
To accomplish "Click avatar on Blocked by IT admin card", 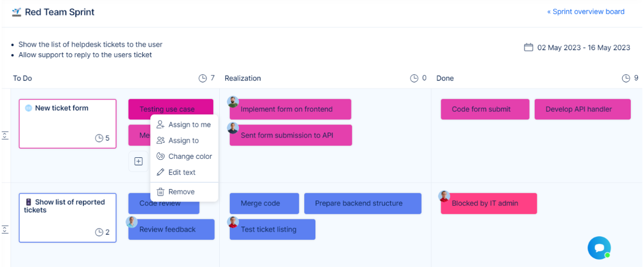I will 444,196.
